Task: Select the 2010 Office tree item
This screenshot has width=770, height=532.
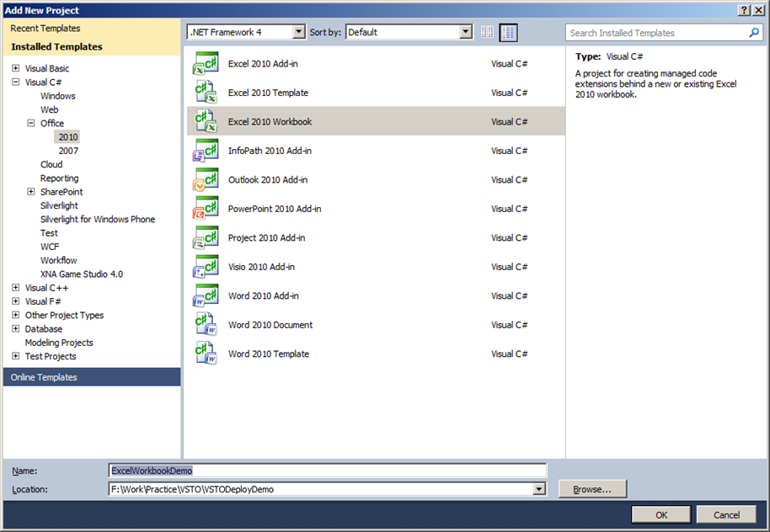Action: click(x=68, y=137)
